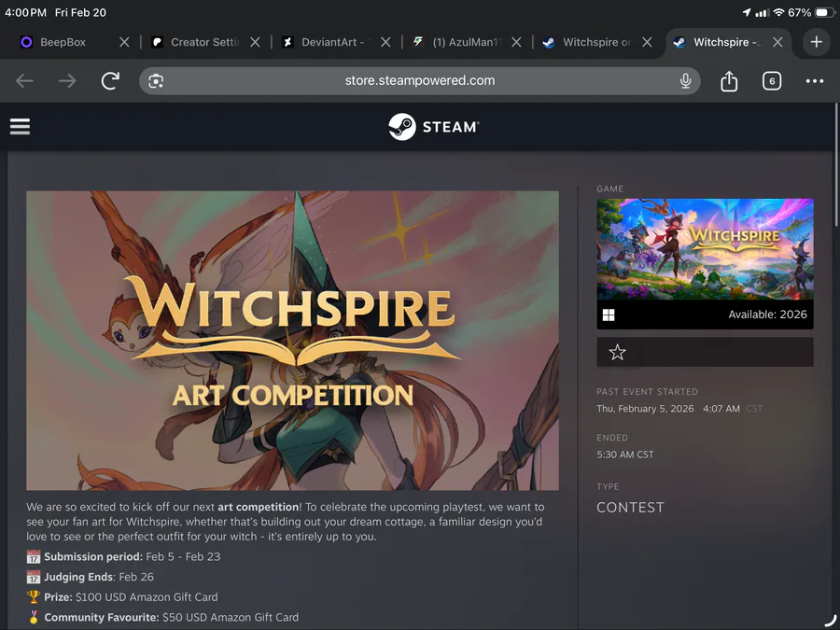This screenshot has height=630, width=840.
Task: Click the Steam logo in header
Action: [434, 127]
